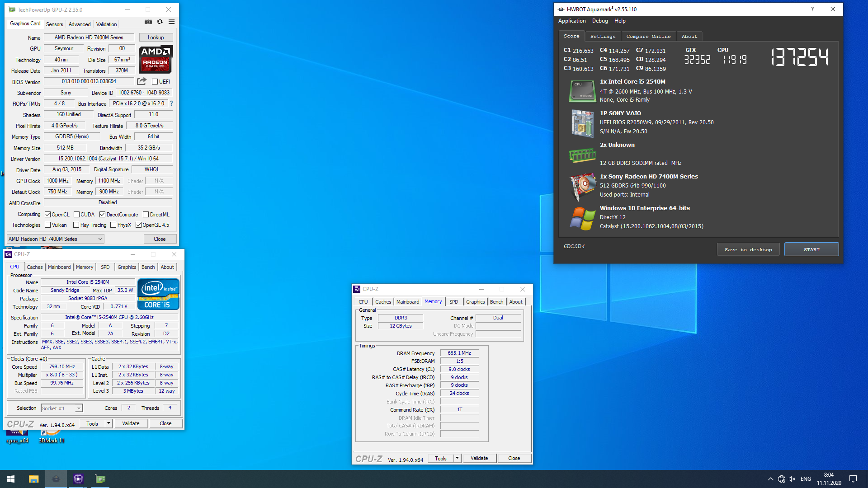Toggle the OpenGL 4.5 checkbox

point(138,225)
